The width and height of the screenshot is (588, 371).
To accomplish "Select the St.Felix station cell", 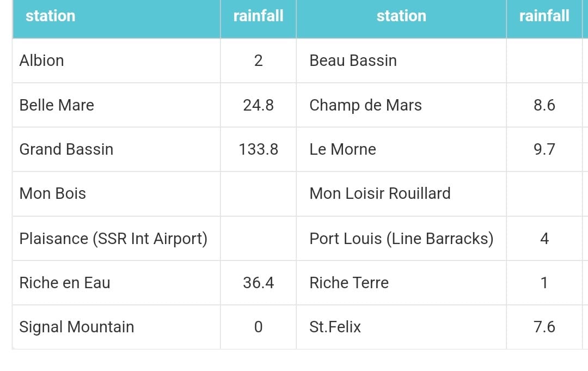I will point(335,327).
